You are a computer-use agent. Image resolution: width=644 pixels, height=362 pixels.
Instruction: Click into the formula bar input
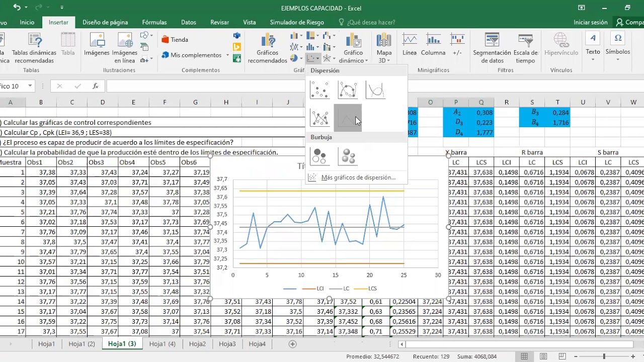[x=375, y=86]
